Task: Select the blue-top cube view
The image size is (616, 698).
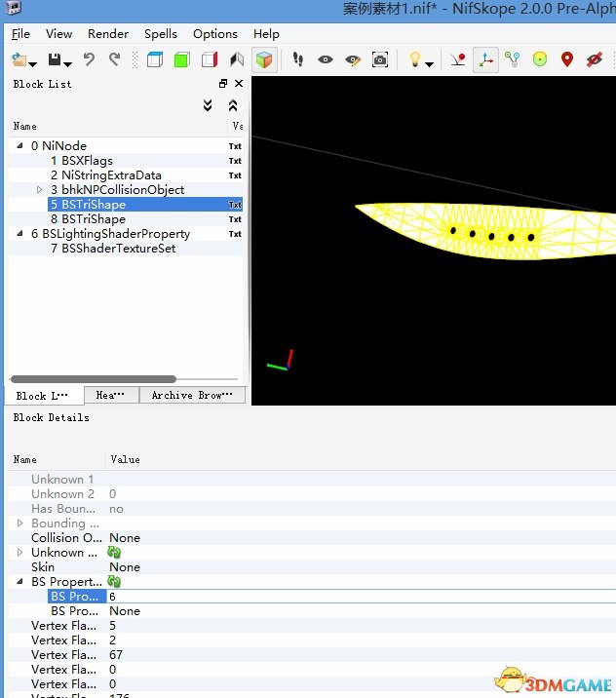Action: pos(154,59)
